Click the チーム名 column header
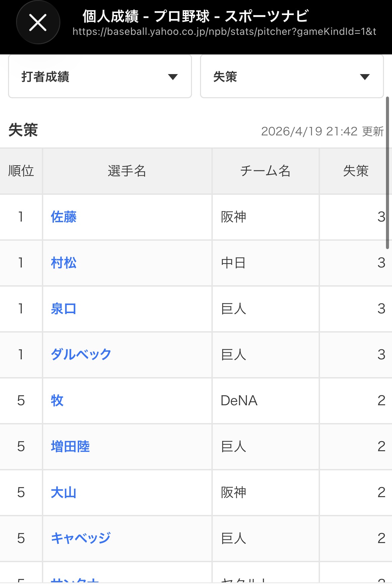This screenshot has height=586, width=392. coord(265,171)
